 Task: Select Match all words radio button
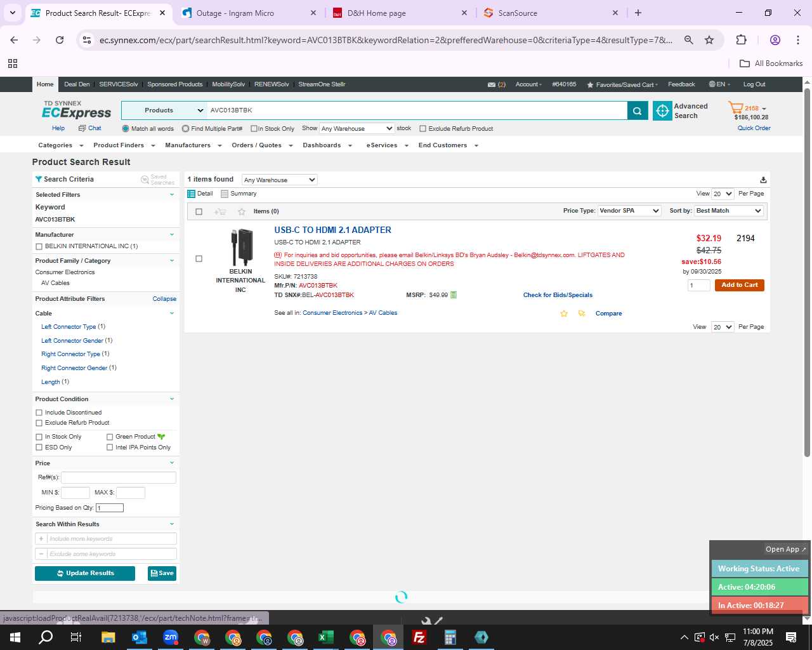[126, 129]
